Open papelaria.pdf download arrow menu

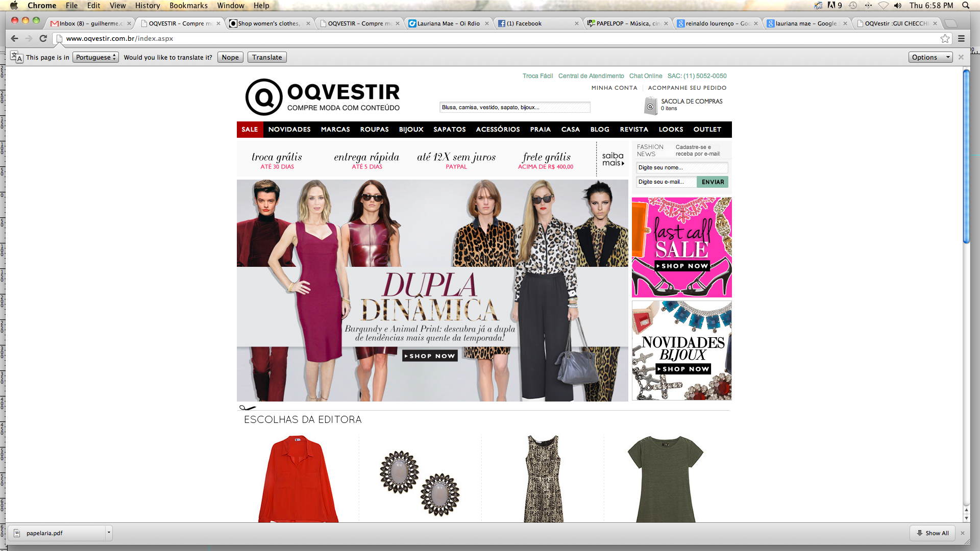click(109, 533)
